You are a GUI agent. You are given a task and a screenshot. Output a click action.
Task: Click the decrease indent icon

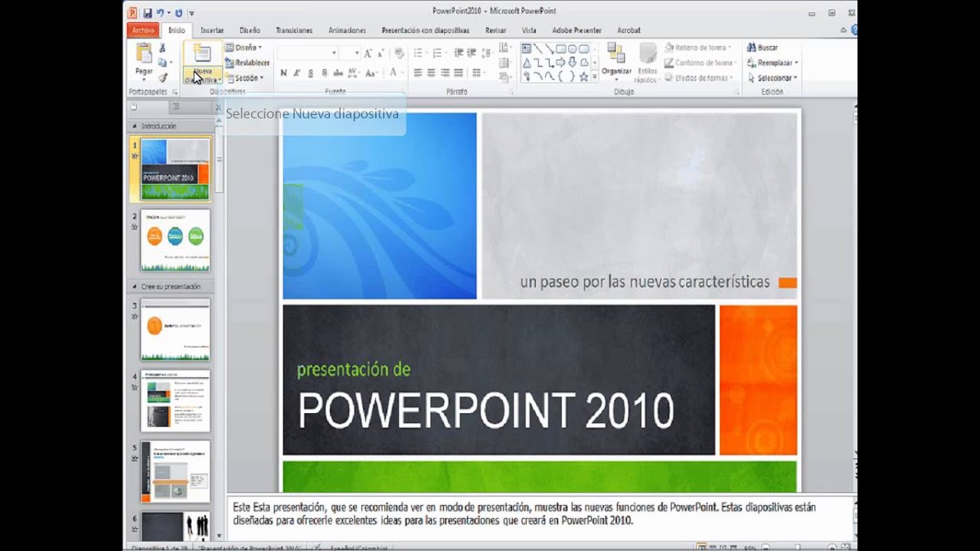pyautogui.click(x=459, y=53)
